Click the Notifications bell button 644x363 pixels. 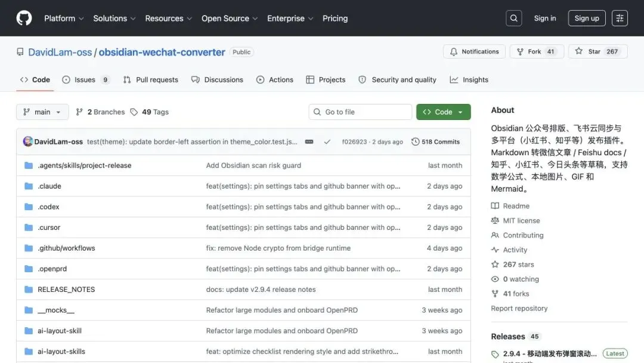click(474, 51)
